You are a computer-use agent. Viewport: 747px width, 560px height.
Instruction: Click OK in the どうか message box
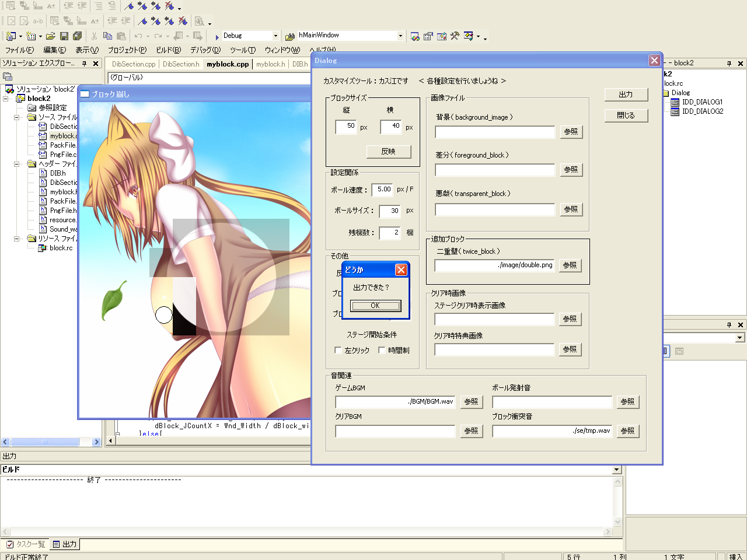375,306
